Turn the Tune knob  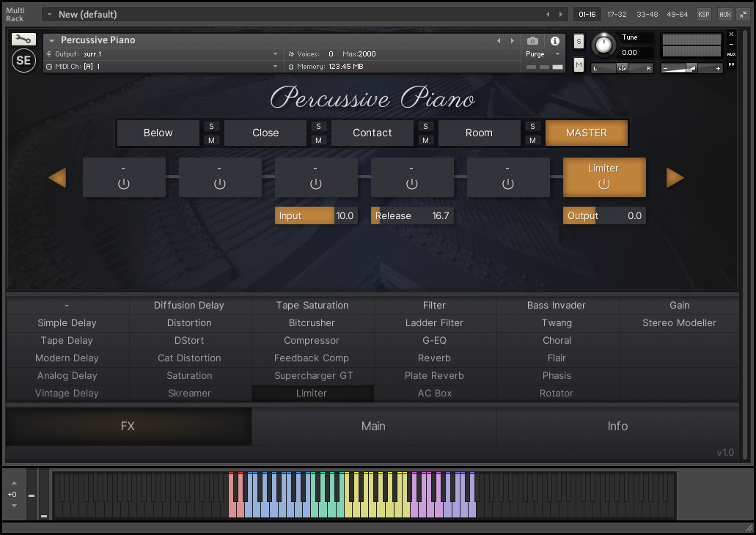[x=603, y=45]
